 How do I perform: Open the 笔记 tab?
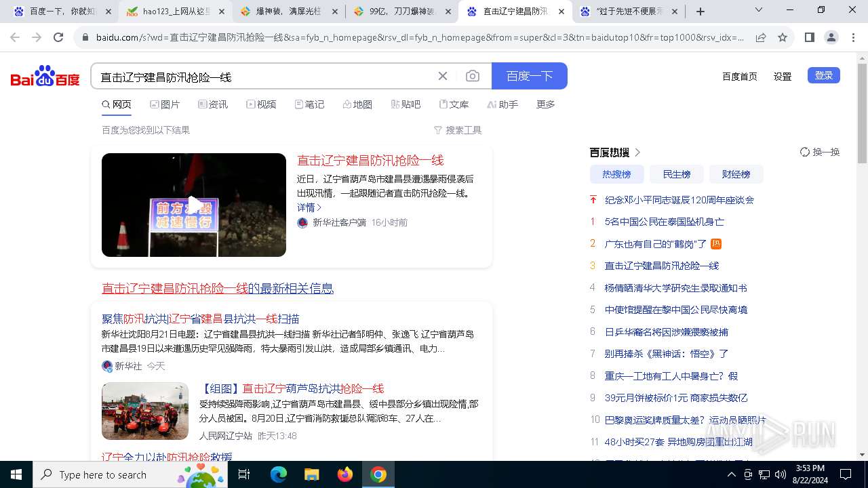(x=309, y=104)
